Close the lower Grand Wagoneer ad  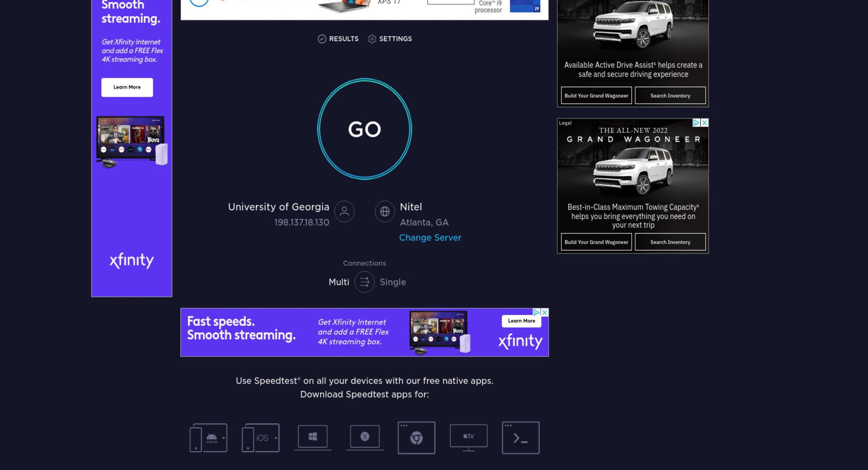click(704, 123)
